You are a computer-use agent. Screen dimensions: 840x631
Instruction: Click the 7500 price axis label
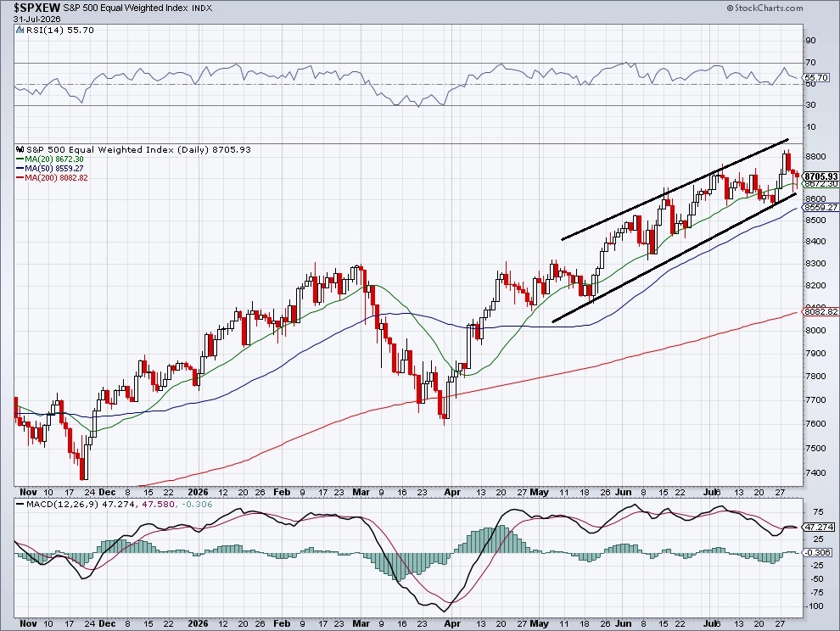click(815, 448)
